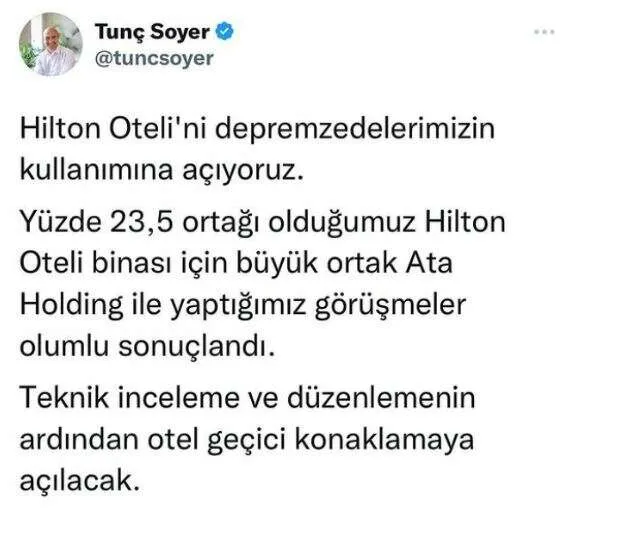636x547 pixels.
Task: Open Tunç Soyer's profile picture
Action: 51,44
